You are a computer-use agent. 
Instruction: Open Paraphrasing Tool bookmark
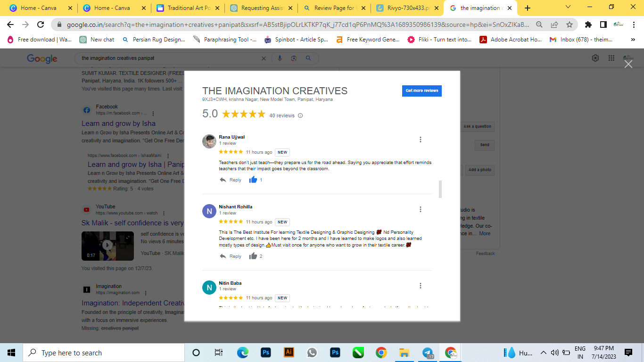coord(225,40)
